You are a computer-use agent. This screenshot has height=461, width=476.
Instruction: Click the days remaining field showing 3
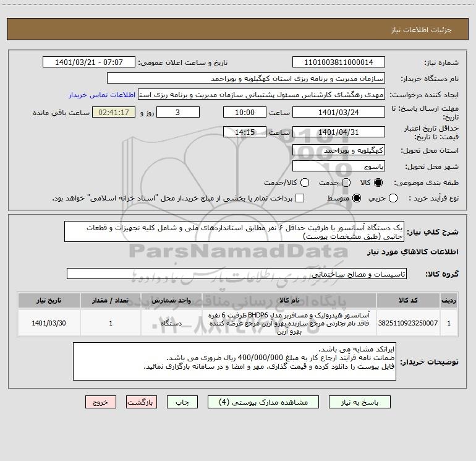coord(178,112)
